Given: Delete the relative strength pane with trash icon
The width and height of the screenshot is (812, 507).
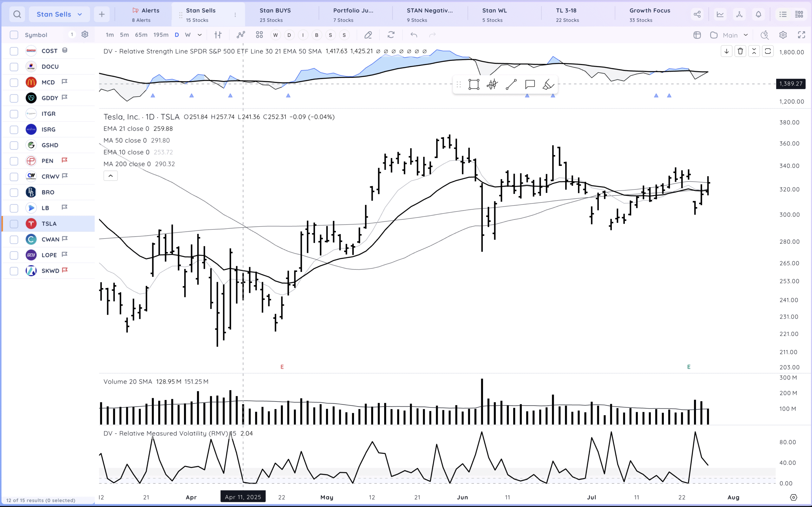Looking at the screenshot, I should coord(740,51).
